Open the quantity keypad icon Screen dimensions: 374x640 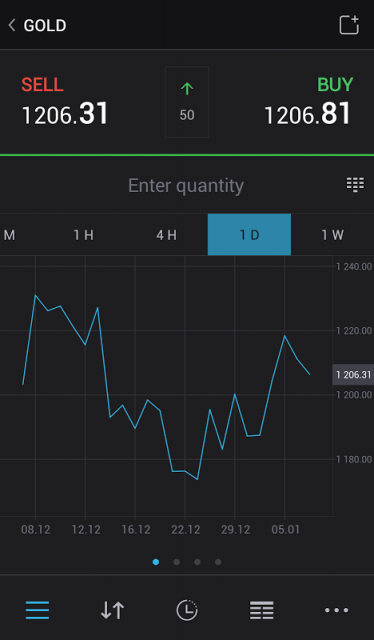click(x=355, y=185)
